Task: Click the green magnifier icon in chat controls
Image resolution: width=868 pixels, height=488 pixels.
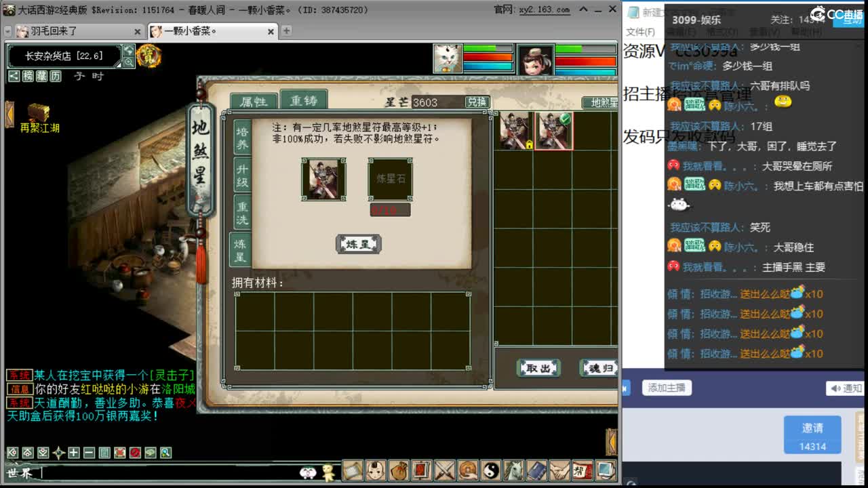Action: coord(165,453)
